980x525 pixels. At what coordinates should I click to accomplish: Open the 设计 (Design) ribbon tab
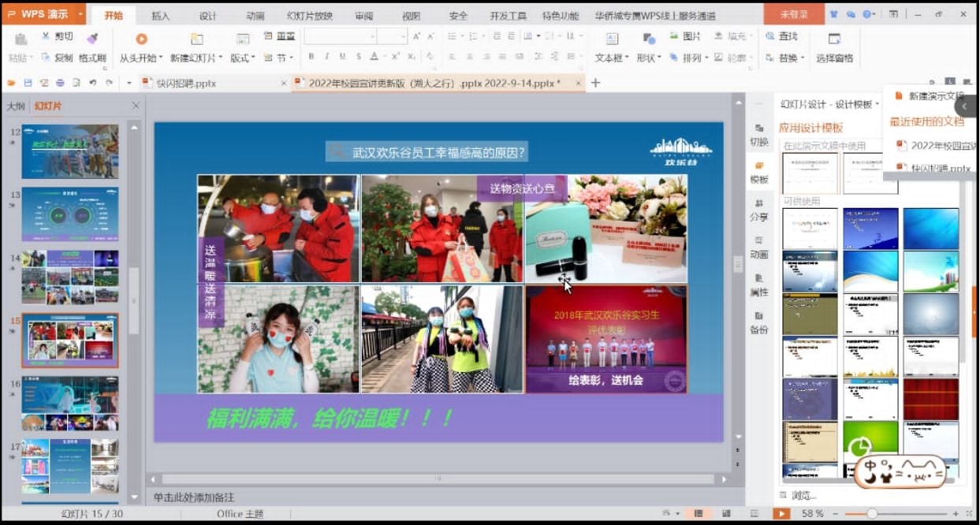click(x=208, y=16)
